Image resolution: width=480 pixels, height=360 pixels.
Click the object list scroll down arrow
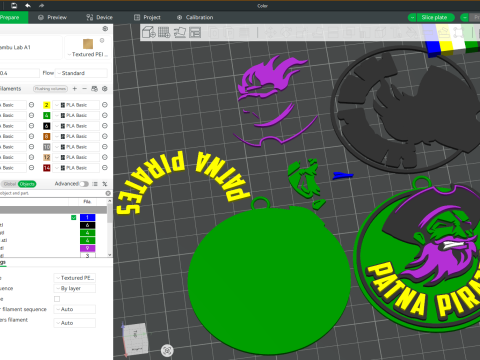[x=110, y=255]
